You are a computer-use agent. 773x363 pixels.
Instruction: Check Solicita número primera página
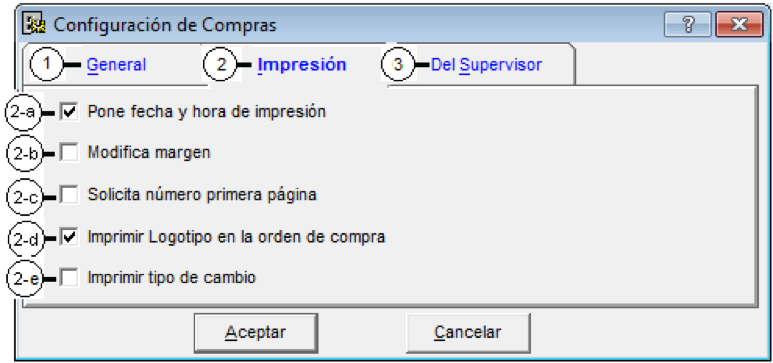click(x=69, y=195)
